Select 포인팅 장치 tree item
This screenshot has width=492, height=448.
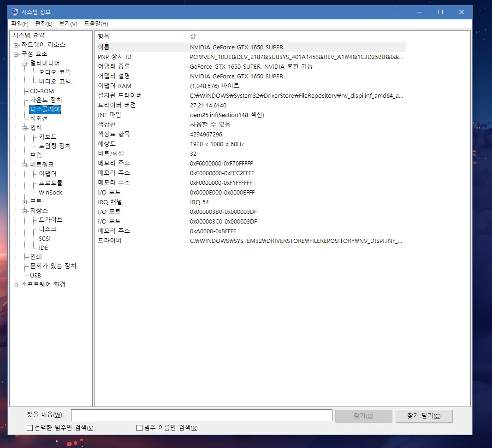pyautogui.click(x=54, y=146)
